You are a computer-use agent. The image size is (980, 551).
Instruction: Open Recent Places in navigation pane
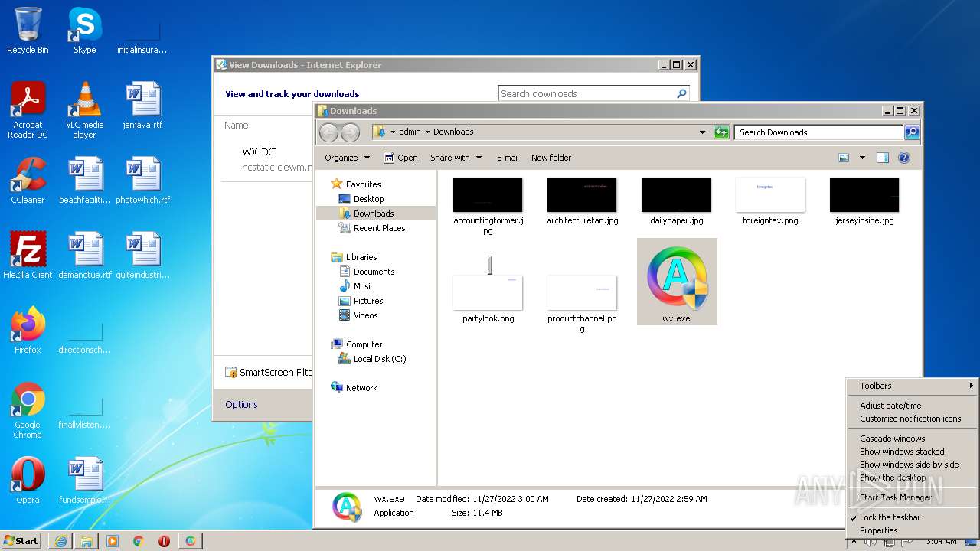point(379,228)
